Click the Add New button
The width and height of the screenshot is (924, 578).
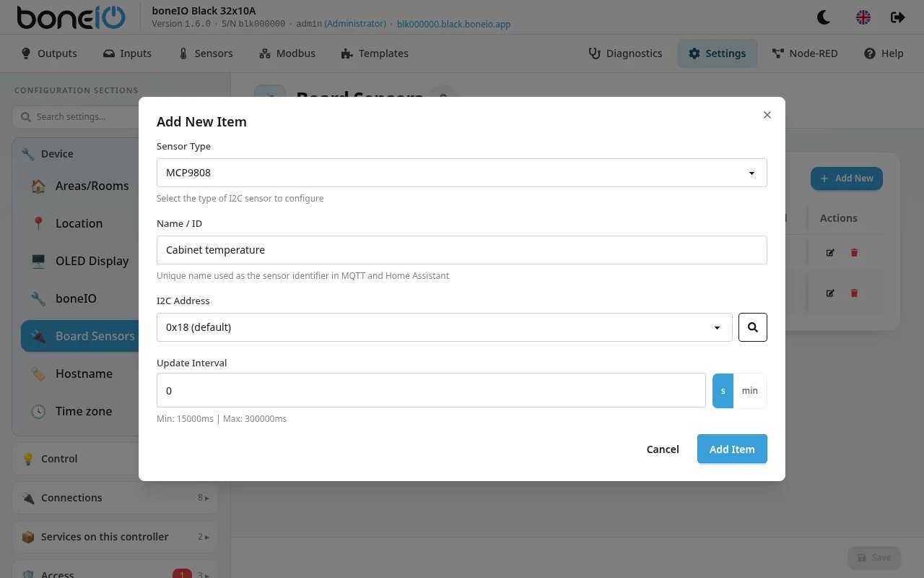[847, 178]
